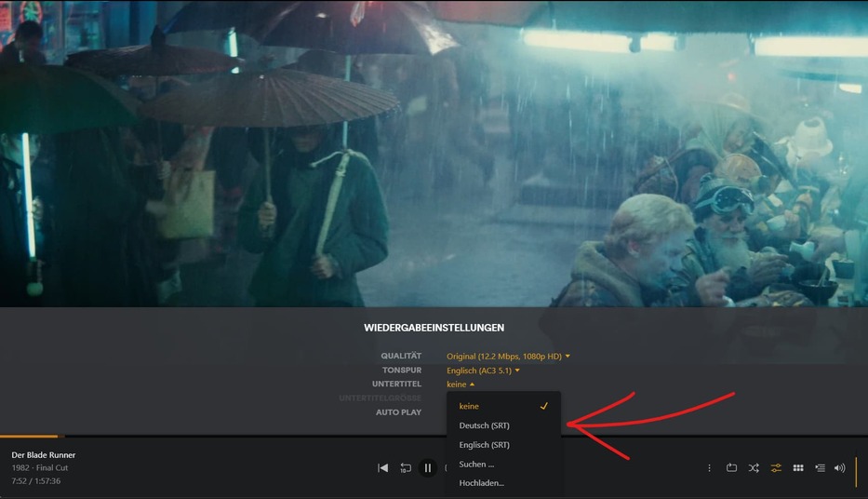Show the play queue list

[x=820, y=468]
